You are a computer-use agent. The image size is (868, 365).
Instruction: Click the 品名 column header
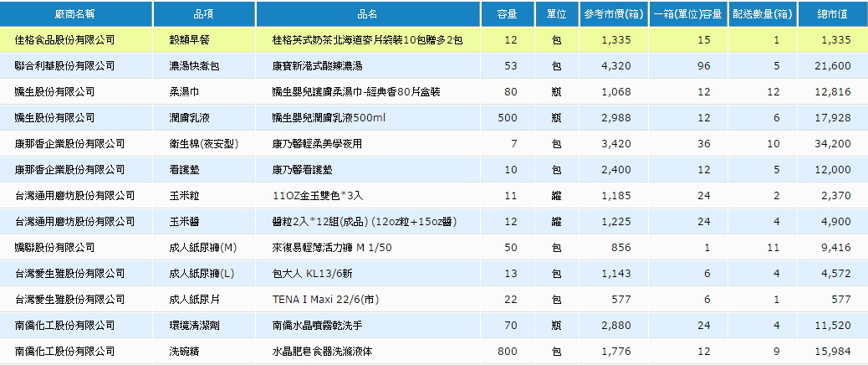368,14
